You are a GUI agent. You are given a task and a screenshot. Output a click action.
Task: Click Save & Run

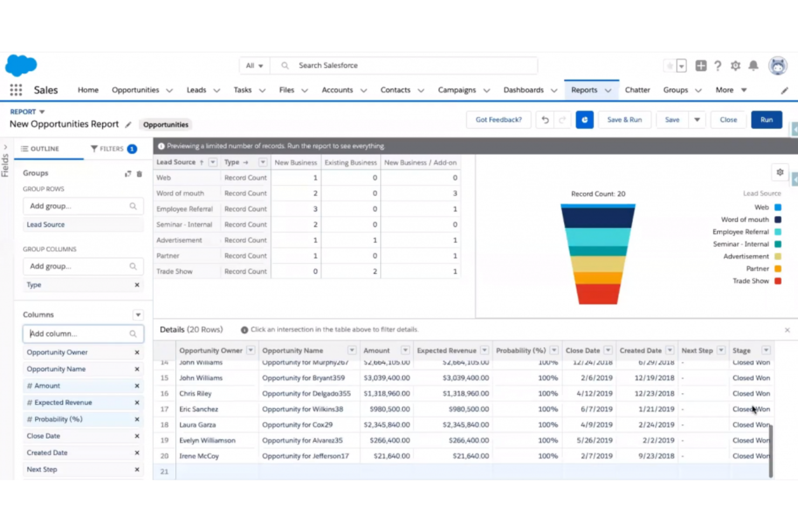tap(624, 120)
